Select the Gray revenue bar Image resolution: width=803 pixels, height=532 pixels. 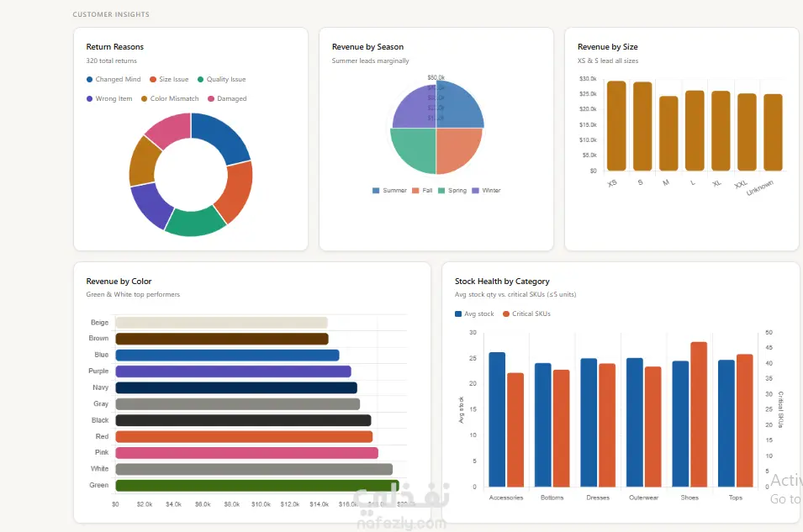[238, 404]
